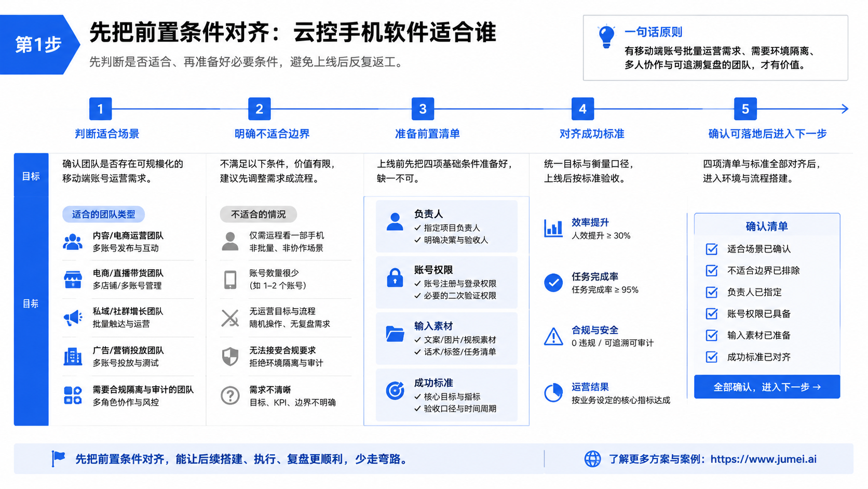Click the question mark icon beside 需求不清晰
The image size is (868, 489).
[230, 395]
